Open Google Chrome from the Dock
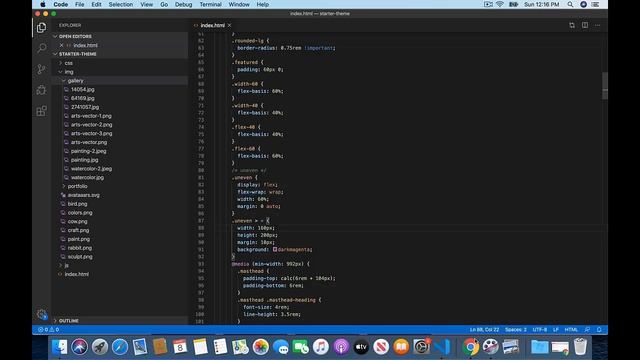The image size is (640, 360). pos(470,347)
